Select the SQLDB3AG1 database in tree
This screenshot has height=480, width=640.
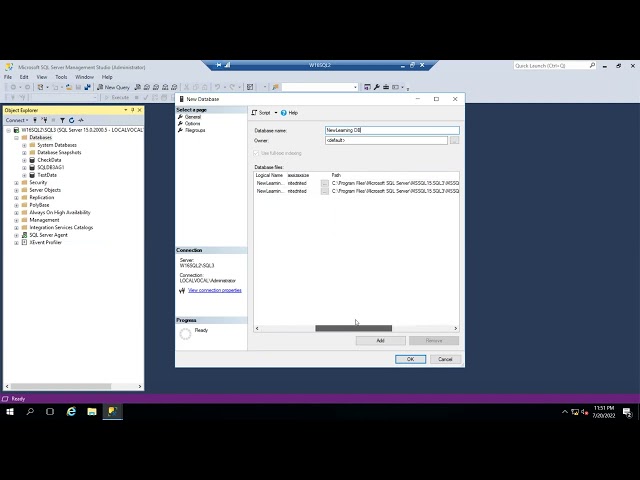50,168
